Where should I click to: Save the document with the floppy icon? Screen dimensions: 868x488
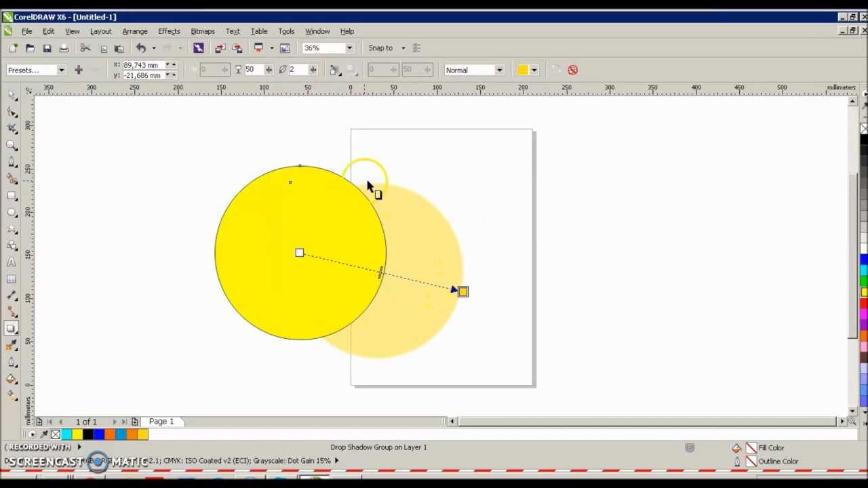47,48
